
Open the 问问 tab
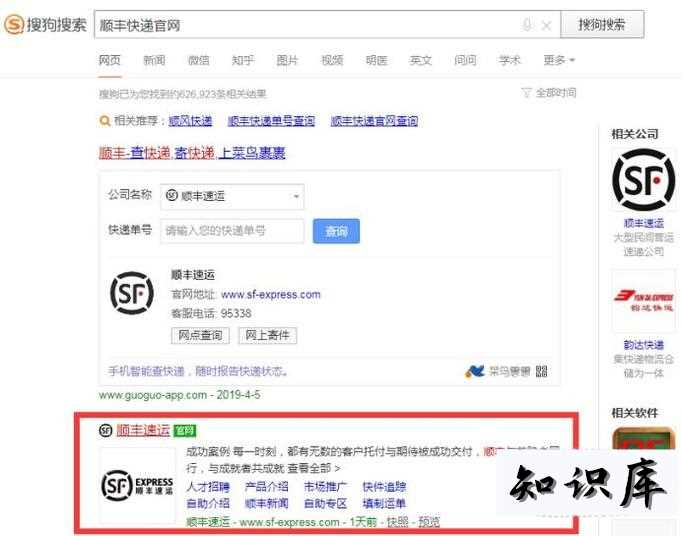[x=465, y=60]
